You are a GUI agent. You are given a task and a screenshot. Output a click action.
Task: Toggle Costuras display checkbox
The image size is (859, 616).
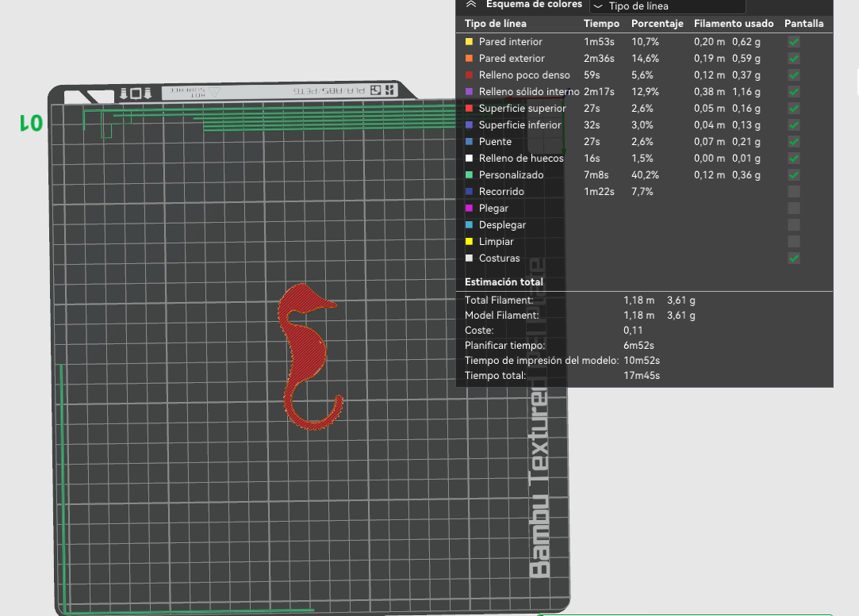click(x=793, y=258)
